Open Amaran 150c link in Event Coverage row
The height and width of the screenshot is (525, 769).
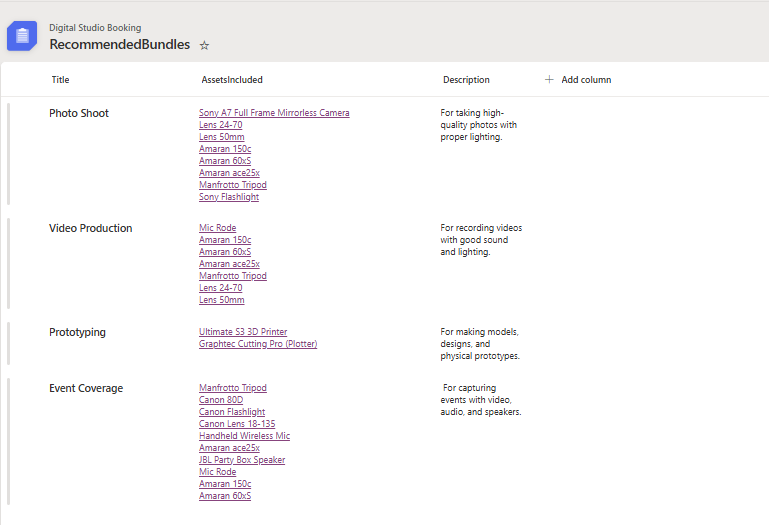tap(225, 484)
